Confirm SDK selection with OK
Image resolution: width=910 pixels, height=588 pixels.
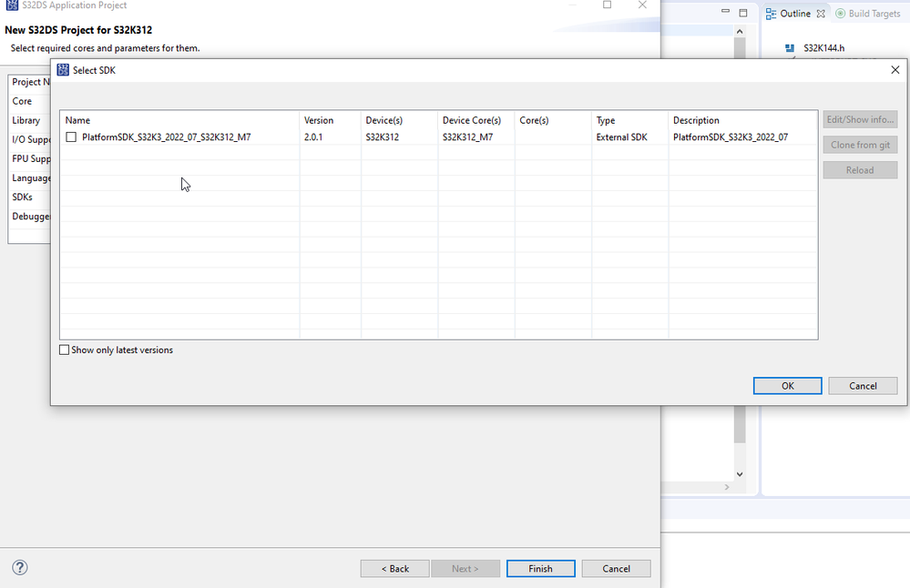point(787,386)
